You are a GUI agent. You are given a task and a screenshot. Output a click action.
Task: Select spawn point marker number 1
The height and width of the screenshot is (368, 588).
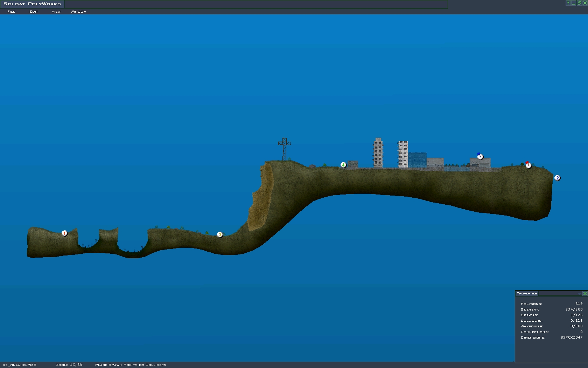[64, 233]
